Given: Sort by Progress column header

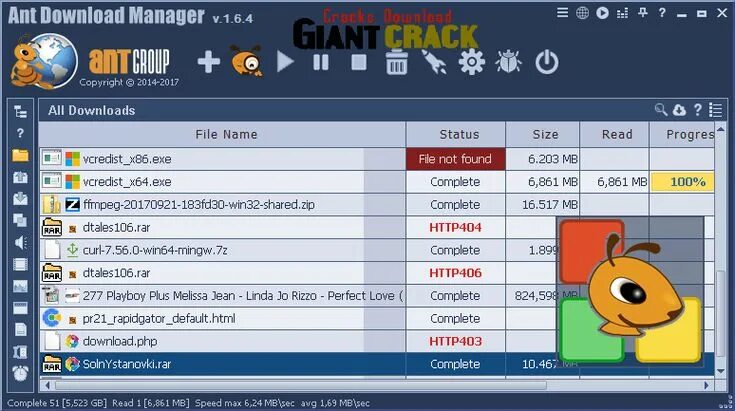Looking at the screenshot, I should click(682, 135).
